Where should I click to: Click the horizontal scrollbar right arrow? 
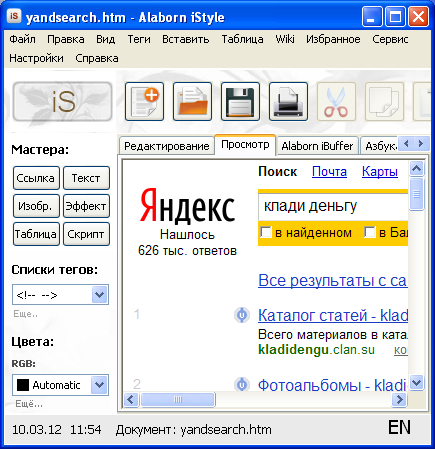tap(399, 399)
